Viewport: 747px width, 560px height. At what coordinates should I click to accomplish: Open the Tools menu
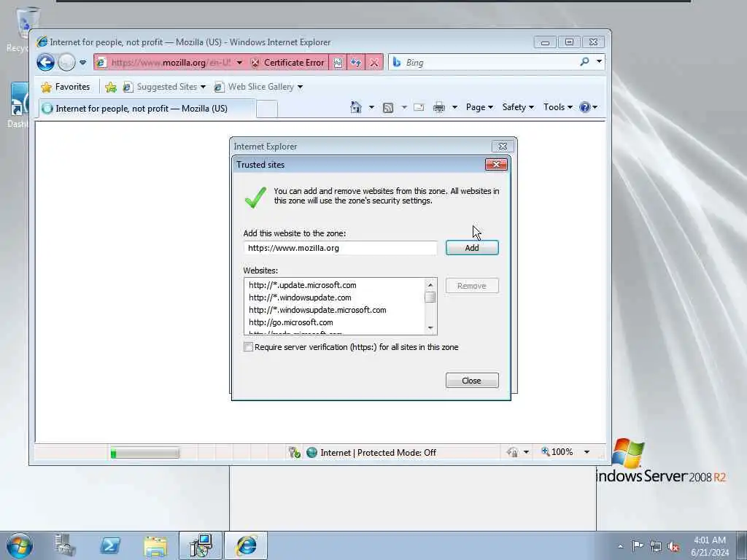point(558,107)
